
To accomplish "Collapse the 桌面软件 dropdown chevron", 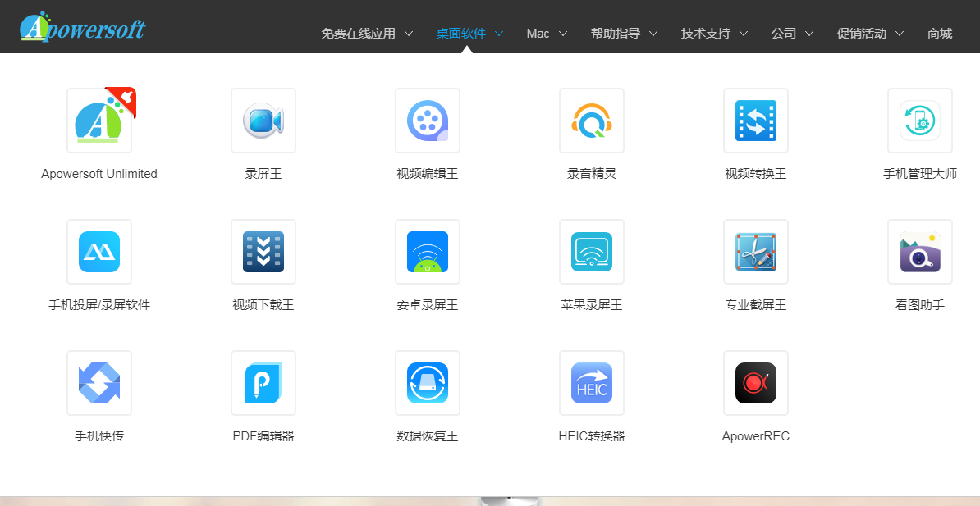I will 499,34.
